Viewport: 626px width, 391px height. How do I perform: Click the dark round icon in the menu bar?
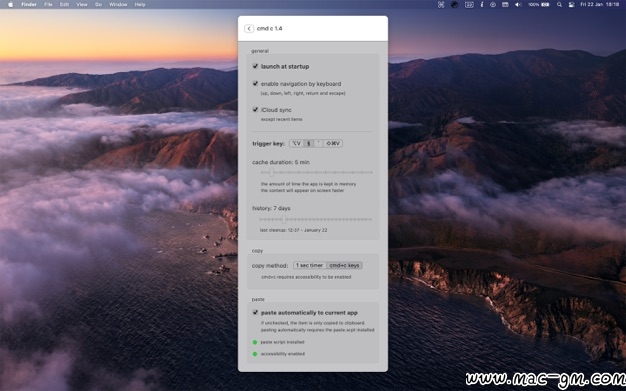(454, 4)
